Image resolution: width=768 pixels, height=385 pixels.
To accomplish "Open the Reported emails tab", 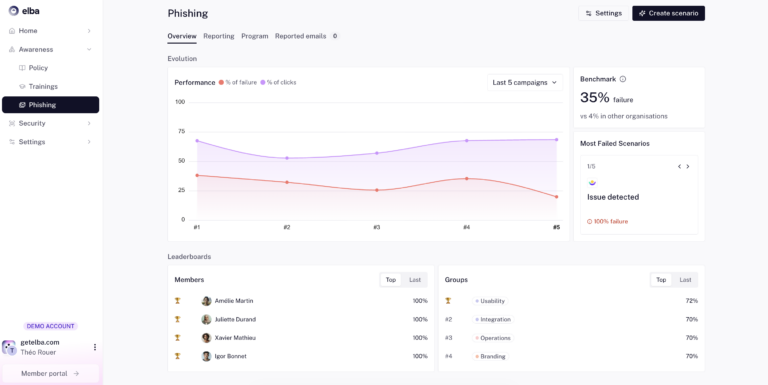I will (x=306, y=36).
